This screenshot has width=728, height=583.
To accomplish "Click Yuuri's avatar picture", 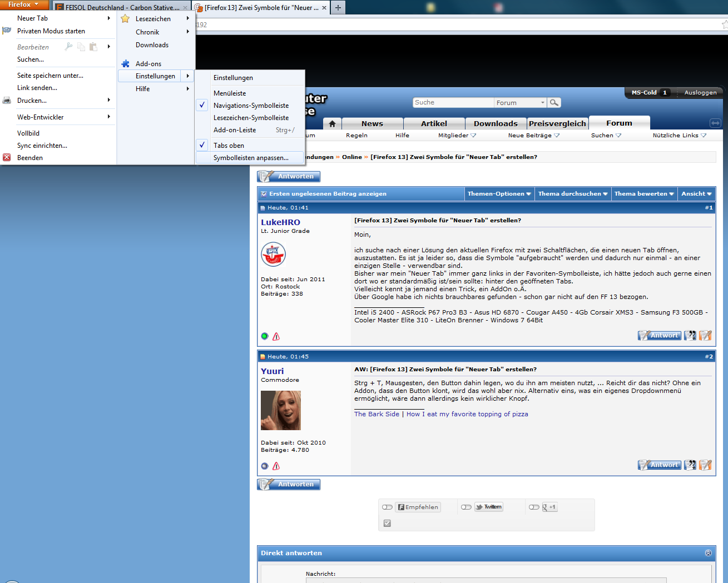I will (281, 410).
